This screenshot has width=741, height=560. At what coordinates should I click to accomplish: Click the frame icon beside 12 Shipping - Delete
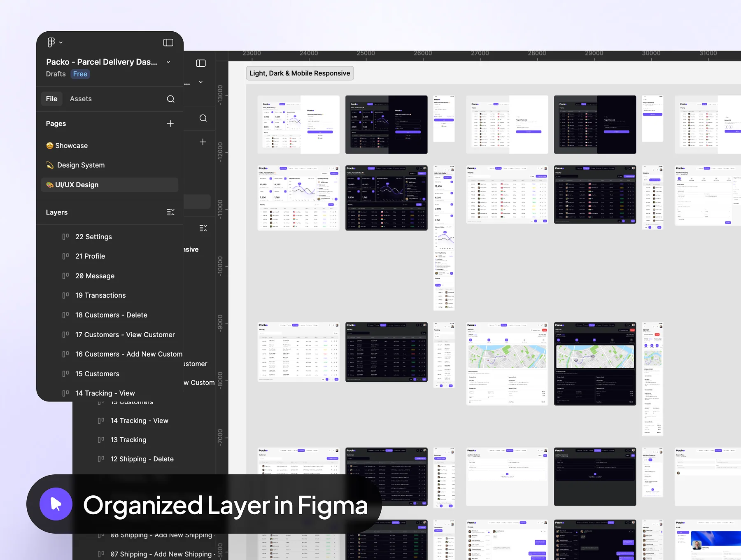point(101,459)
